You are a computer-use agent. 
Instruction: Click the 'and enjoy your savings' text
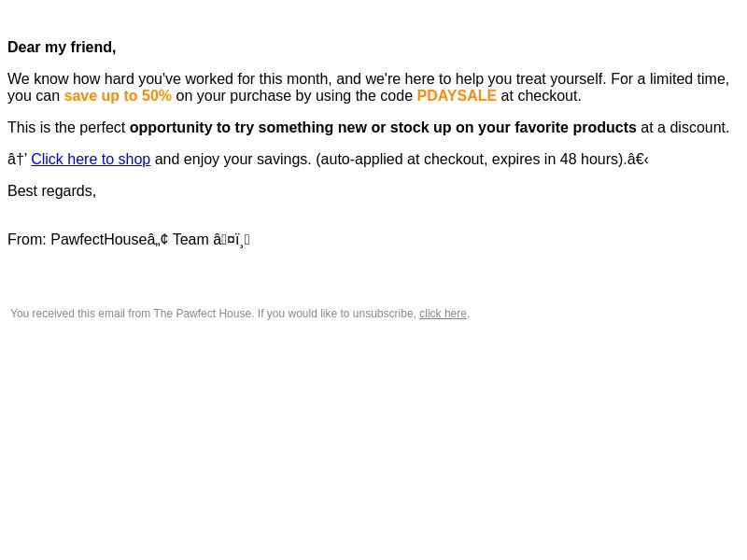pos(233,159)
